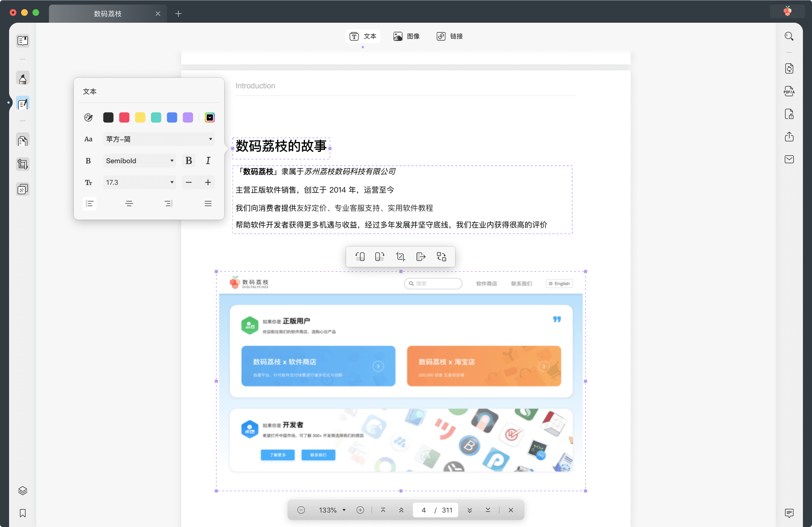Open document search from right sidebar

click(789, 36)
